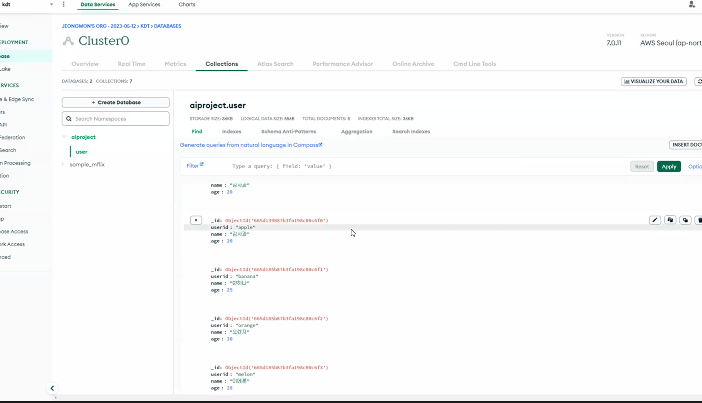The image size is (702, 403).
Task: Copy the apple document with the copy icon
Action: click(x=670, y=220)
